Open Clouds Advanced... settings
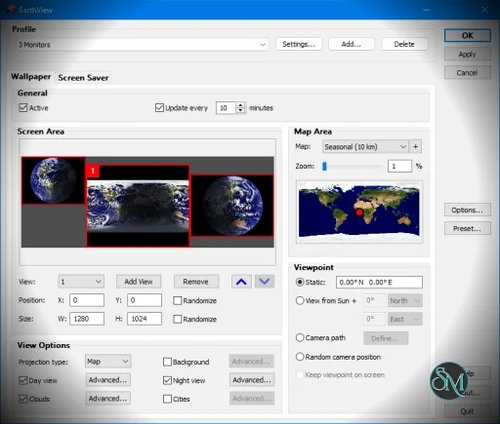The height and width of the screenshot is (424, 500). (108, 399)
